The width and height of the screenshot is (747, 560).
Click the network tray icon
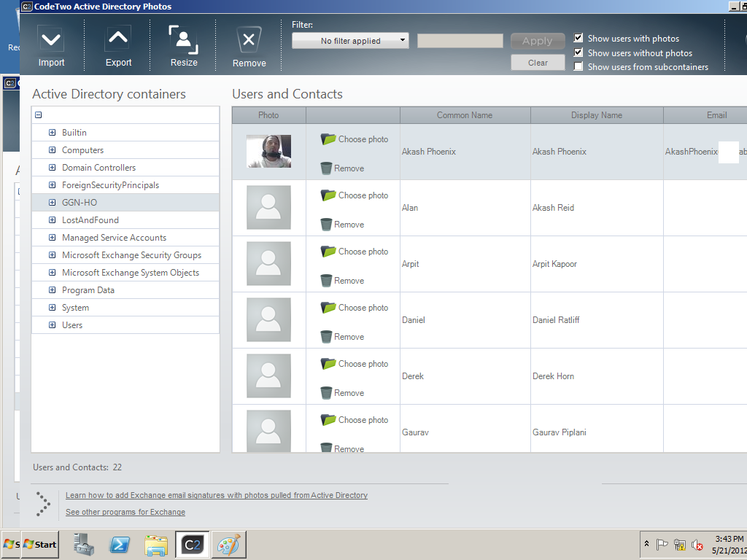[x=680, y=544]
